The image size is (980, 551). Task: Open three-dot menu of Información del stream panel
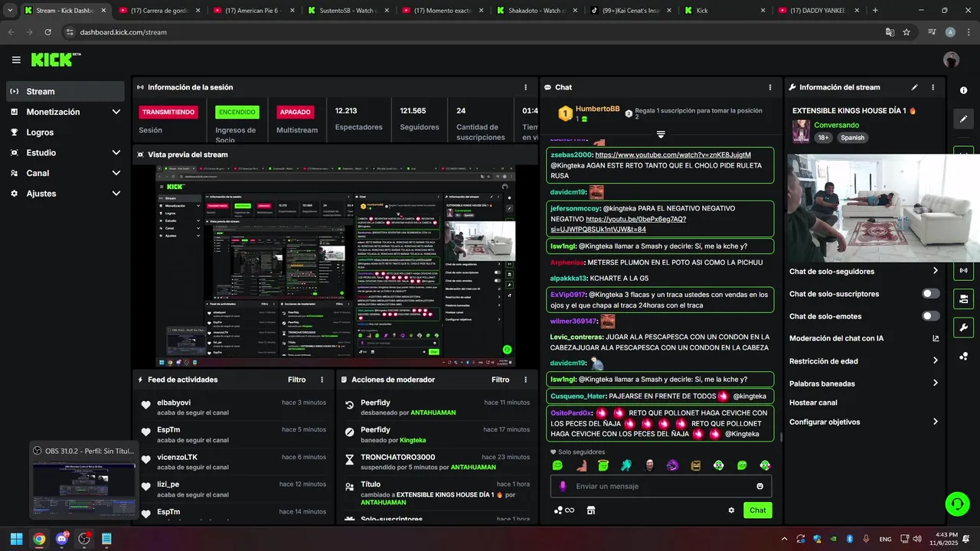[933, 87]
